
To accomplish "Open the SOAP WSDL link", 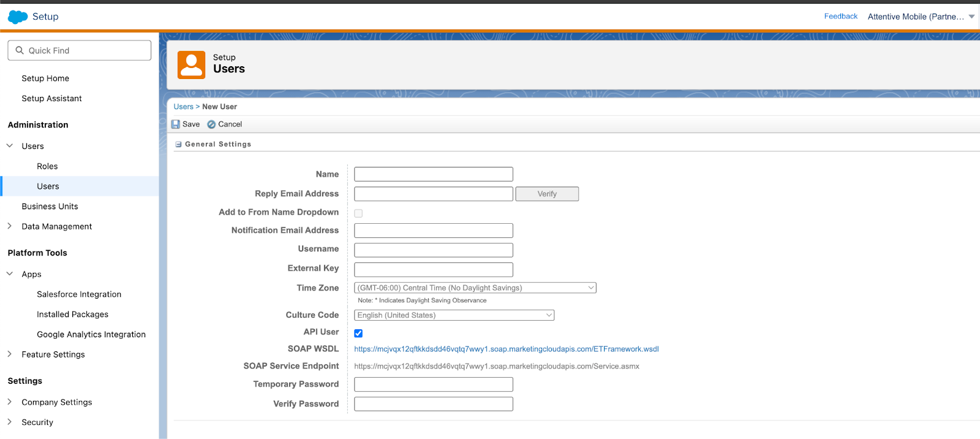I will point(506,349).
